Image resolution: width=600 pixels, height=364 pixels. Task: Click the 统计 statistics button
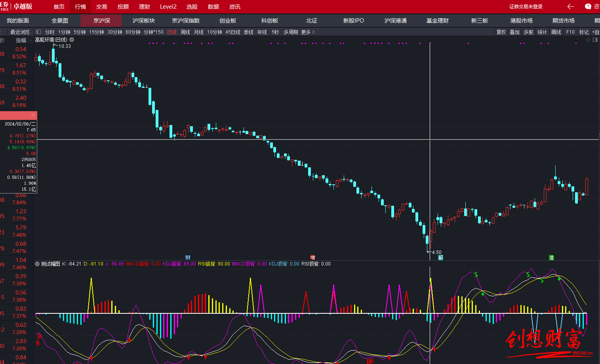point(543,32)
